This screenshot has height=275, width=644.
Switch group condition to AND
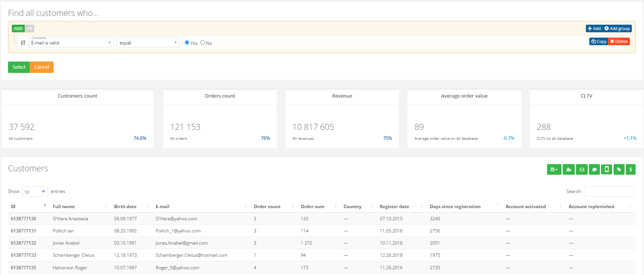(x=18, y=28)
